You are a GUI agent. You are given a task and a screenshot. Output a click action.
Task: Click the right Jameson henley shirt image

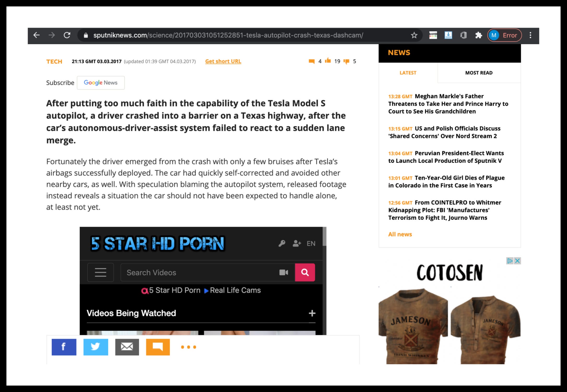pyautogui.click(x=486, y=330)
